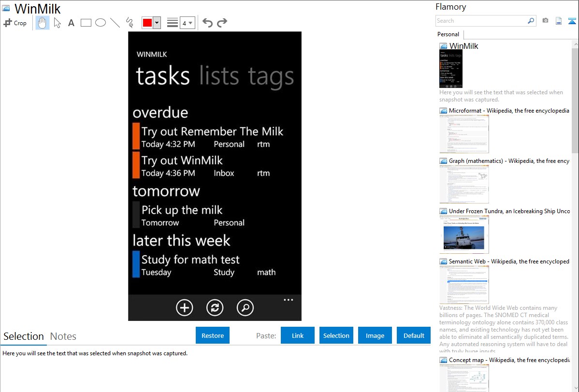Click the add (+) button in the phone screenshot
Screen dimensions: 579x392
point(184,307)
